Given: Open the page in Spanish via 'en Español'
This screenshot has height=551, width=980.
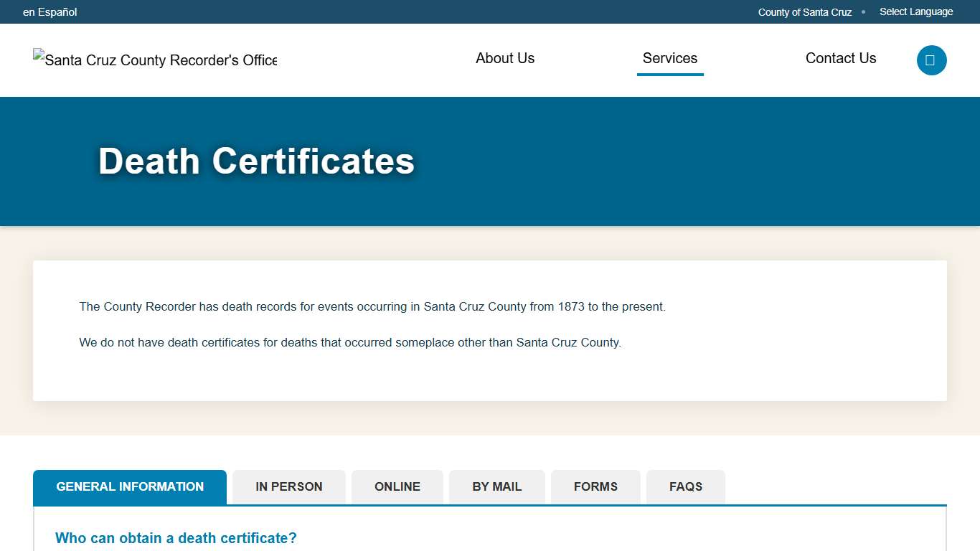Looking at the screenshot, I should (x=50, y=11).
